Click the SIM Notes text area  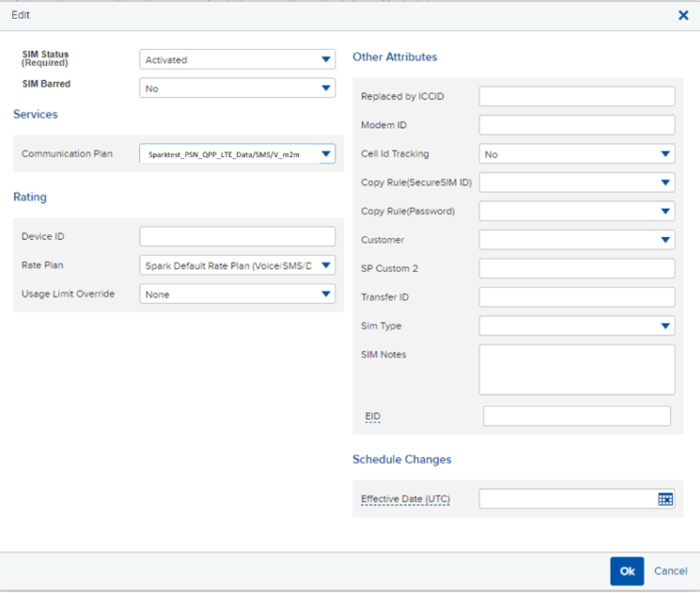[576, 369]
